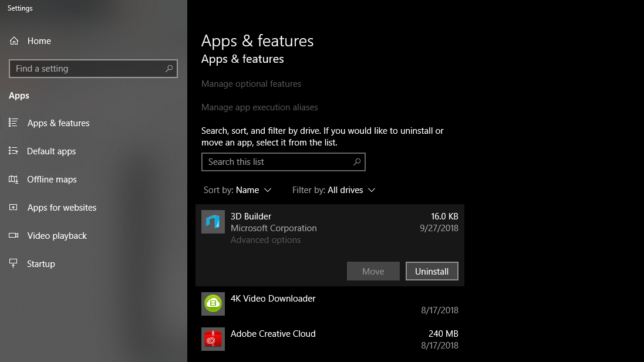Click the Move button for 3D Builder

[373, 271]
